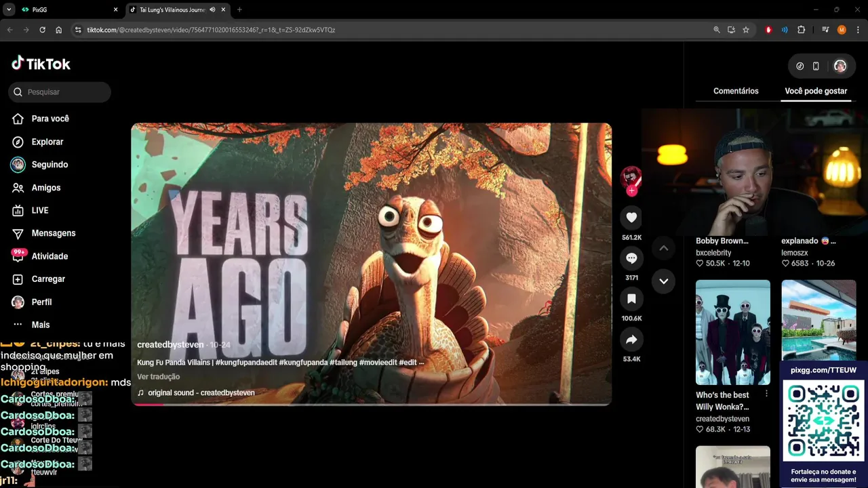Viewport: 868px width, 488px height.
Task: Go back in browser history
Action: tap(9, 30)
